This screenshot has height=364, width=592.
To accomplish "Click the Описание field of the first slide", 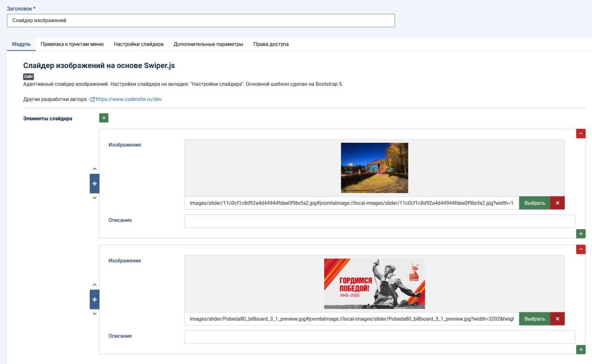I will pos(379,221).
